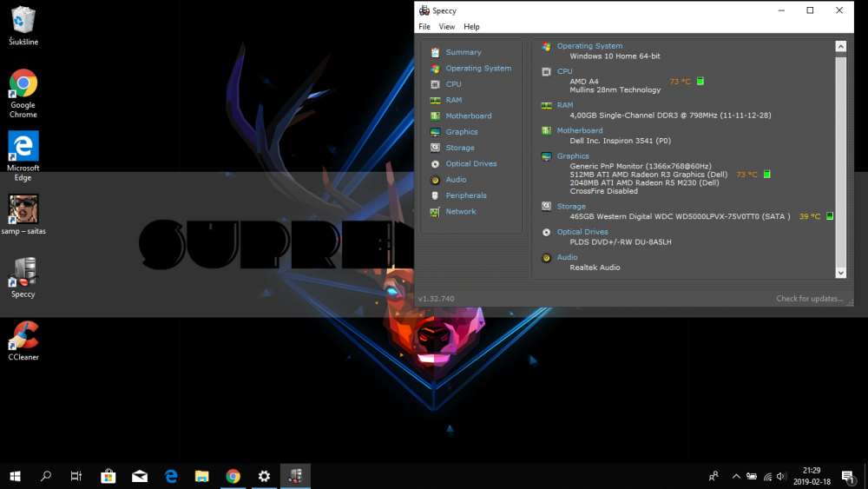The image size is (868, 489).
Task: Open File Explorer from the taskbar
Action: 202,476
